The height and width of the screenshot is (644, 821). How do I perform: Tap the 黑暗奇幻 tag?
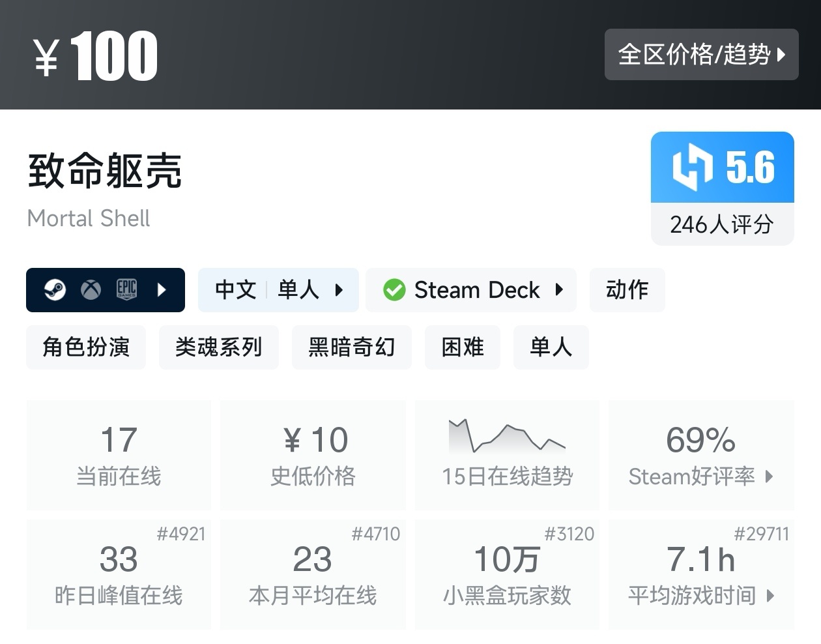point(351,347)
